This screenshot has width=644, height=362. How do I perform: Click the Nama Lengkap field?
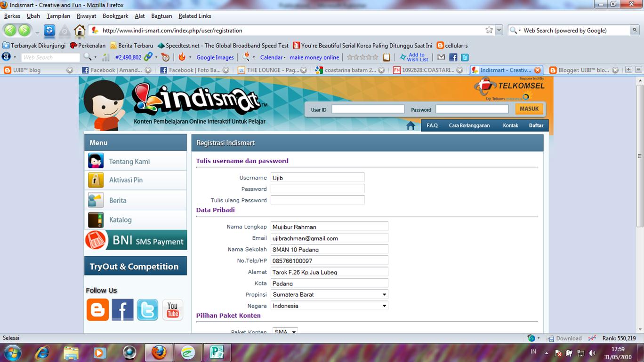pyautogui.click(x=329, y=227)
